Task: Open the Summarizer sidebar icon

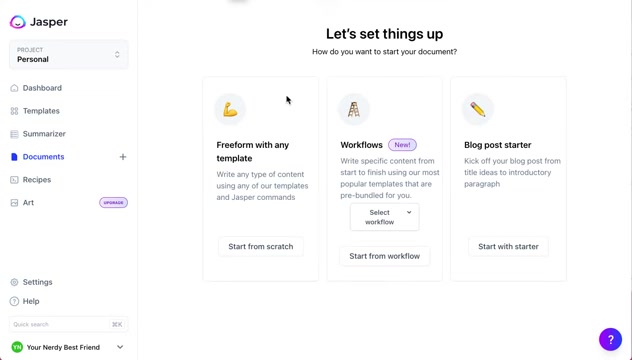Action: [x=14, y=134]
